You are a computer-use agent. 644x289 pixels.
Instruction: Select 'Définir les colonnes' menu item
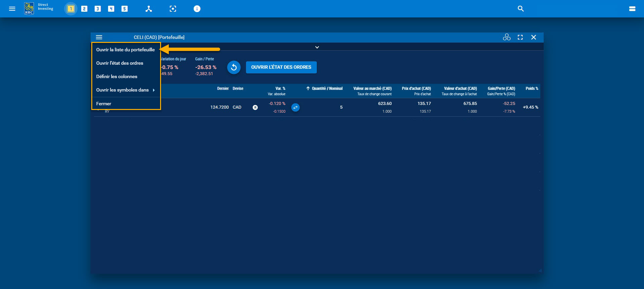pos(117,76)
